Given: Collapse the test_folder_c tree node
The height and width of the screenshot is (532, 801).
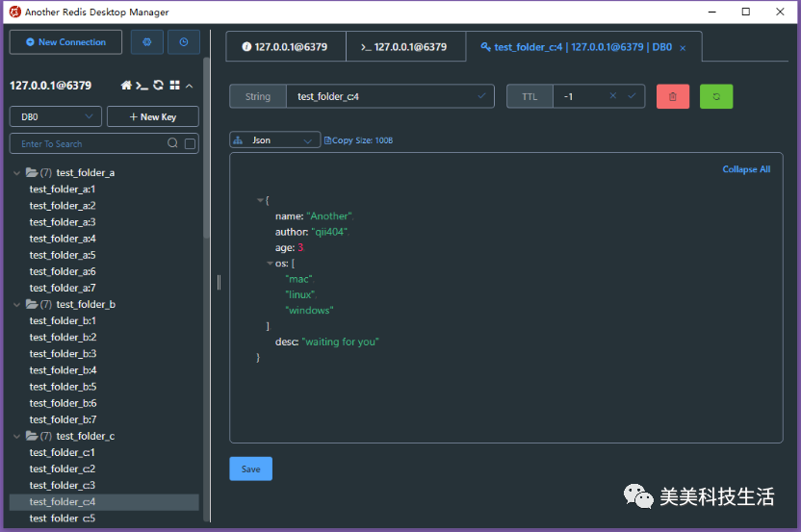Looking at the screenshot, I should pos(17,437).
